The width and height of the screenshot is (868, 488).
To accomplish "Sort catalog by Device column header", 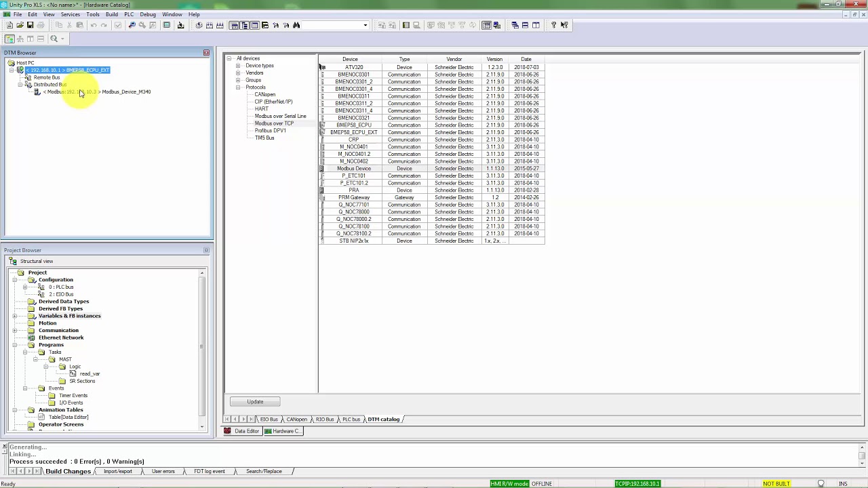I will click(x=350, y=60).
